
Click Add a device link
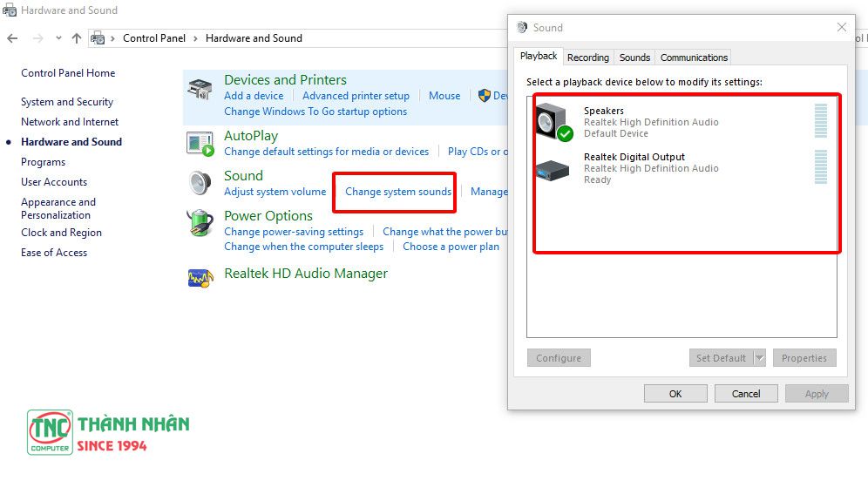254,96
